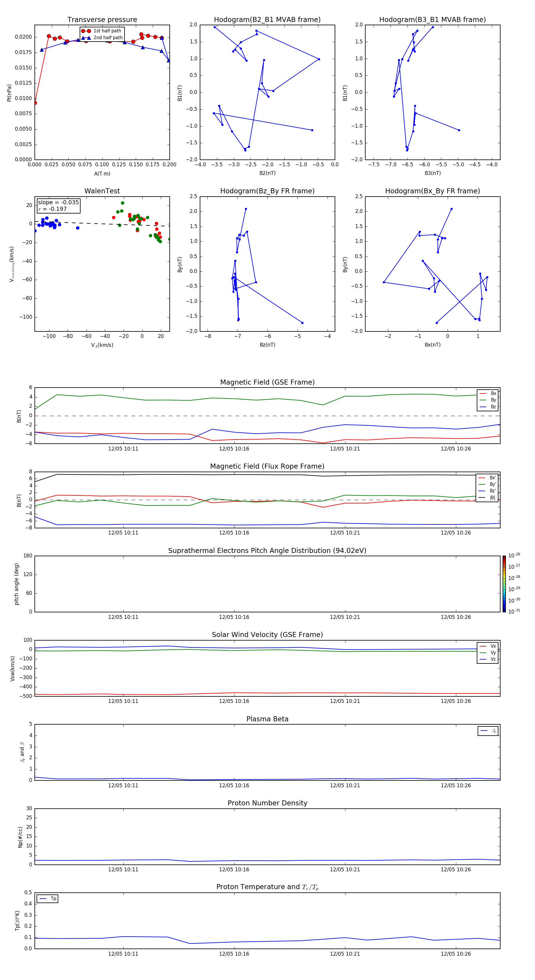535x980 pixels.
Task: Click the "B3(nT)" x-axis label
Action: tap(432, 173)
